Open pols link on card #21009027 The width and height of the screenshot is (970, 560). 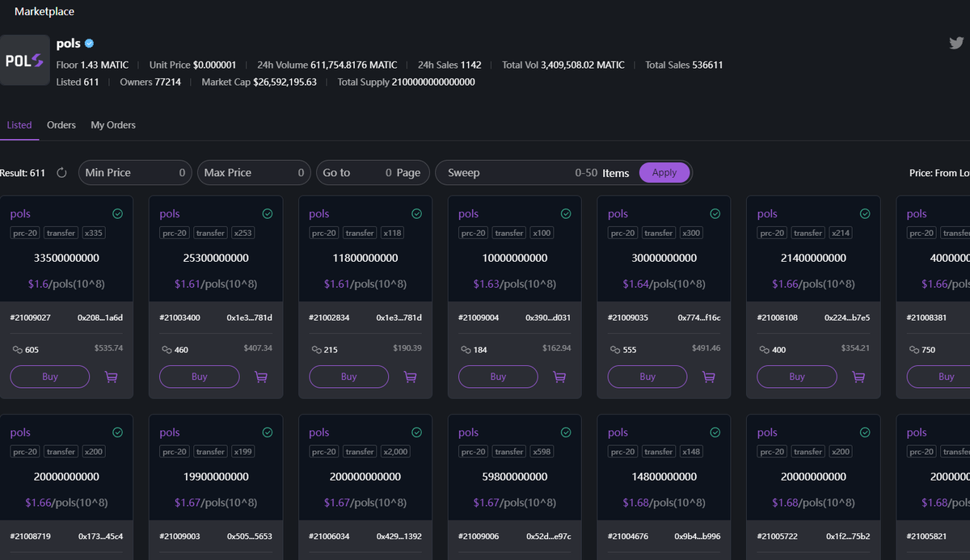[20, 214]
